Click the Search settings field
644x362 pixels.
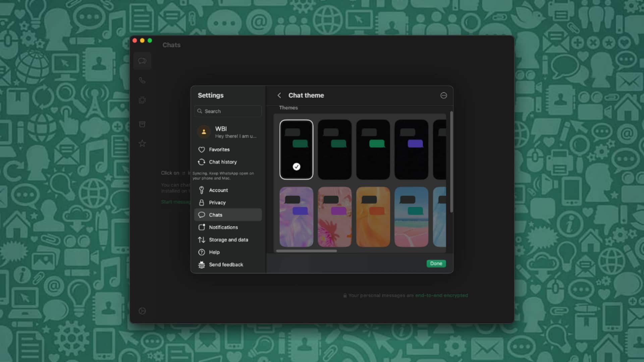(228, 111)
